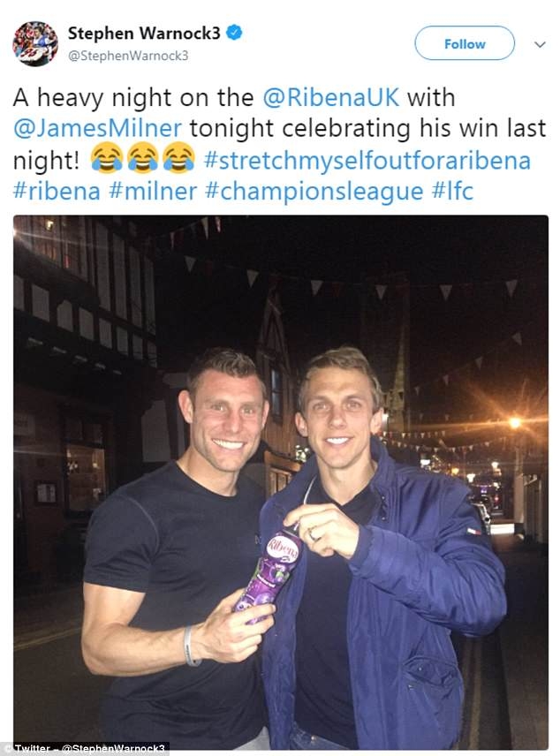Open the Stephen Warnock3 display name
This screenshot has height=756, width=560.
click(144, 33)
